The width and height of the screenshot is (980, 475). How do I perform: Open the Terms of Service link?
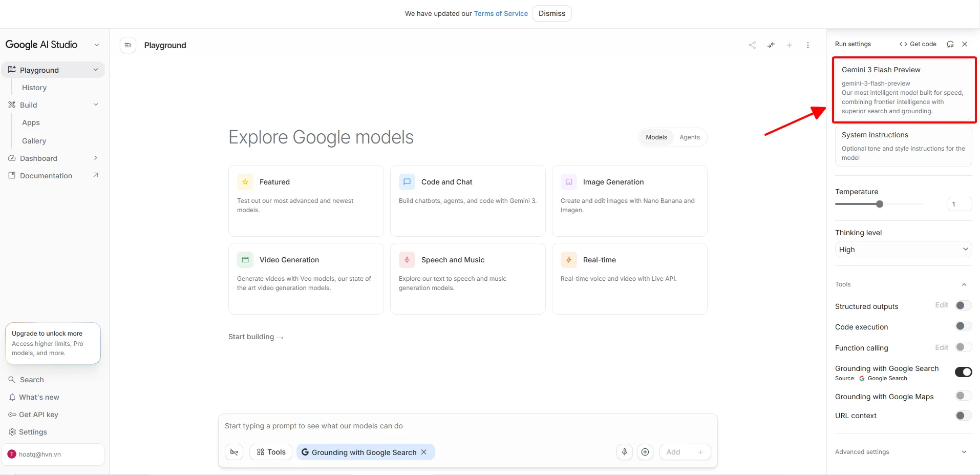tap(501, 14)
